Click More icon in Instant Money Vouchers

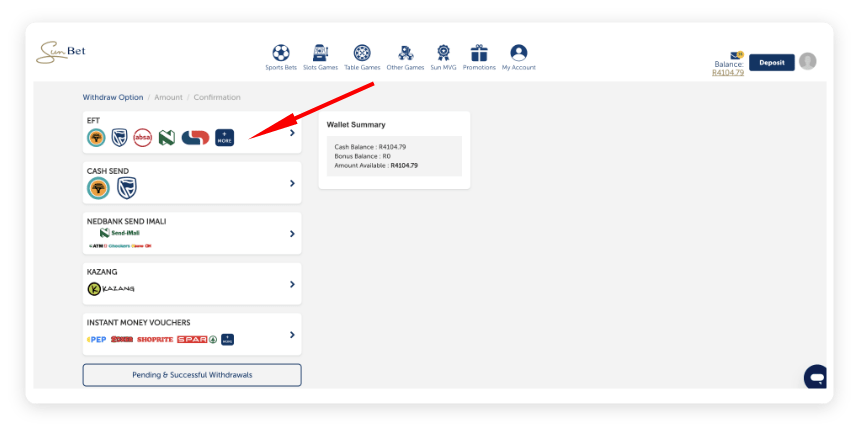coord(228,339)
